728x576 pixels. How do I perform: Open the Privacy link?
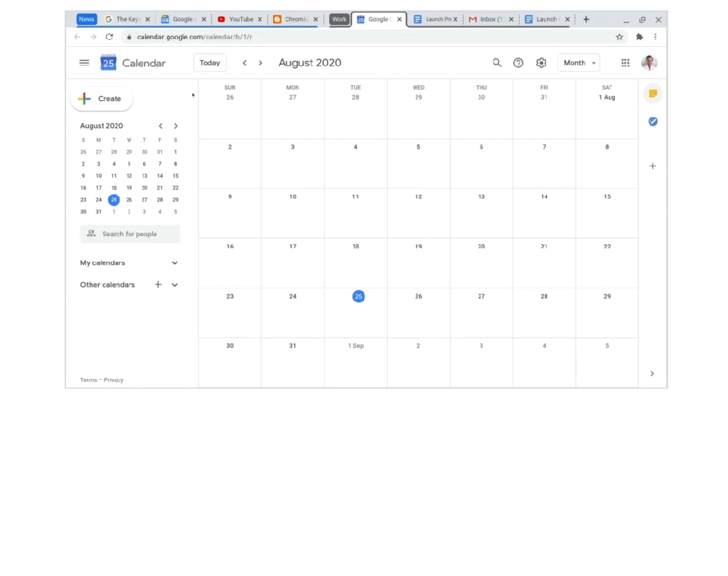coord(114,380)
